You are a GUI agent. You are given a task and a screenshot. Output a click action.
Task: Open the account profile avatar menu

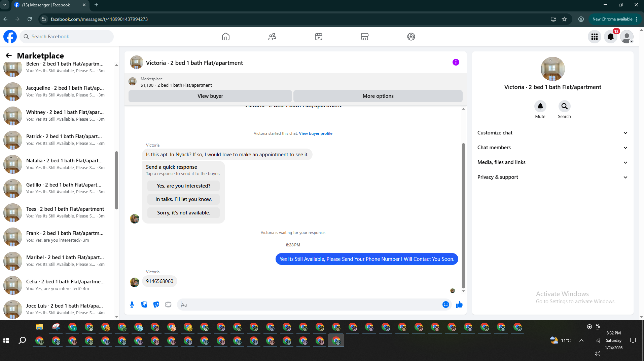[x=627, y=37]
